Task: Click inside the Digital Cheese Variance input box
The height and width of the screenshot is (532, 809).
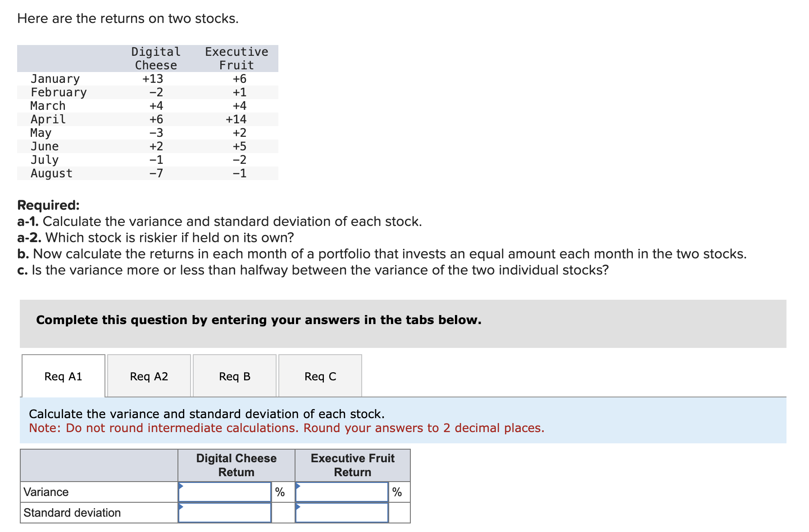Action: 225,492
